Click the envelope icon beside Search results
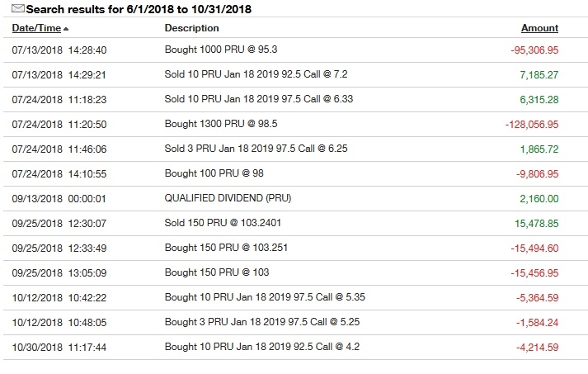Image resolution: width=588 pixels, height=374 pixels. (17, 8)
